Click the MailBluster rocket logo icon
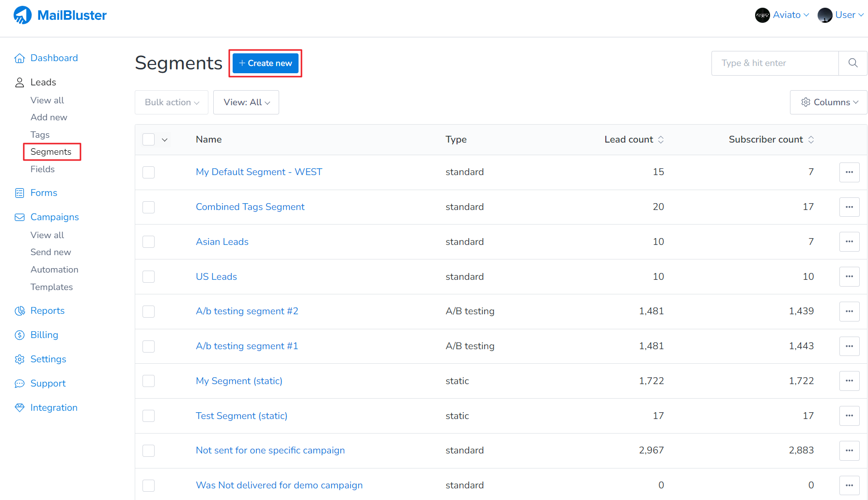868x500 pixels. point(22,16)
